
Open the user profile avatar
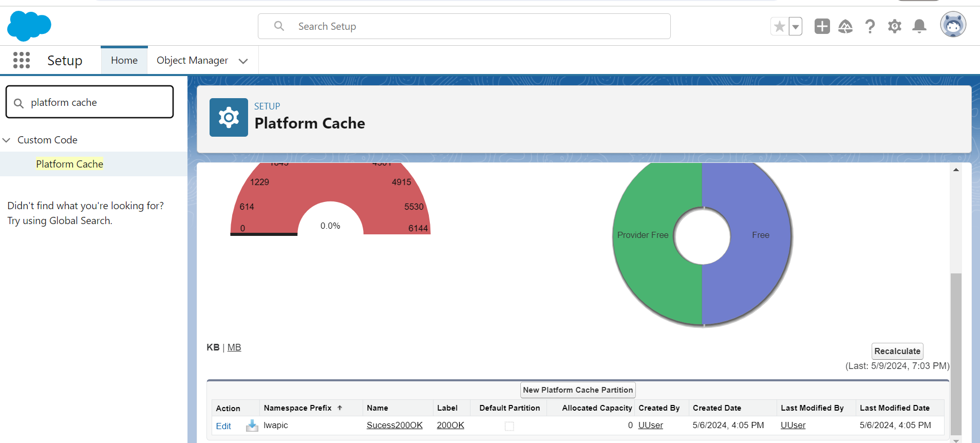pos(953,25)
